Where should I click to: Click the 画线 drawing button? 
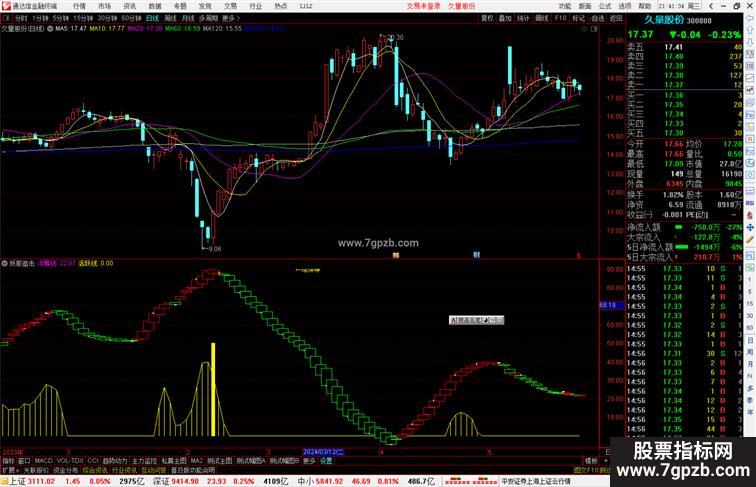541,18
